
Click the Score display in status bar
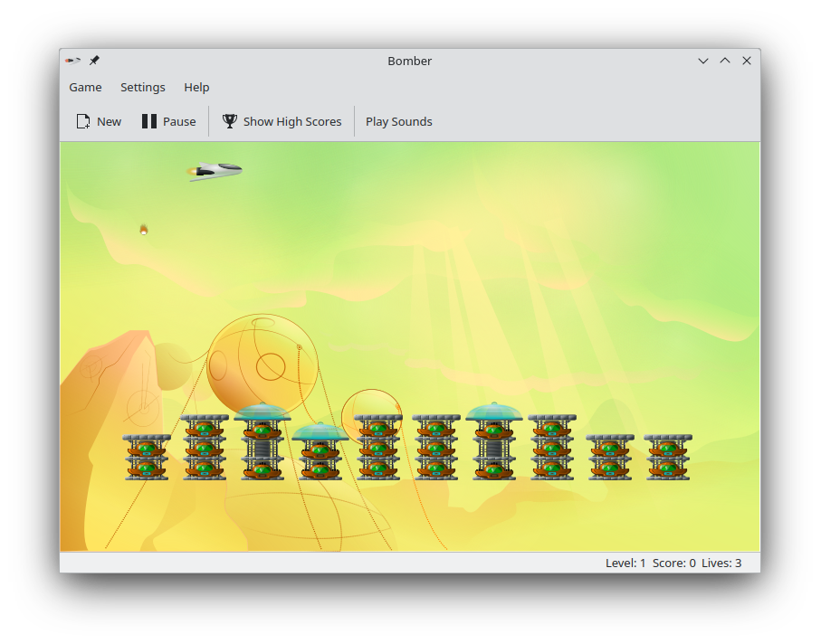(673, 563)
